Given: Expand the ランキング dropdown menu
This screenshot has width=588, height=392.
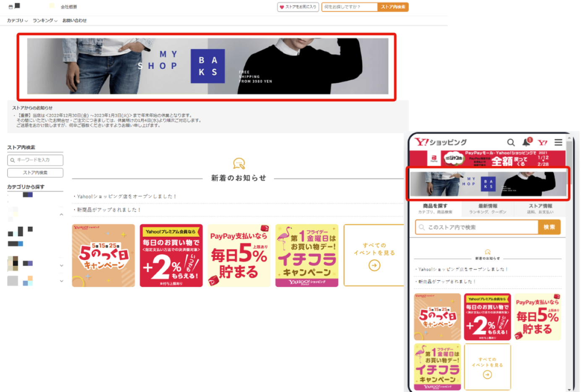Looking at the screenshot, I should (x=45, y=21).
